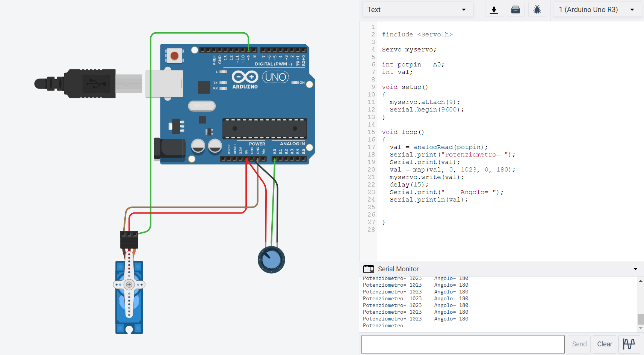
Task: Click code line 'int potpin = A0;'
Action: [x=413, y=65]
